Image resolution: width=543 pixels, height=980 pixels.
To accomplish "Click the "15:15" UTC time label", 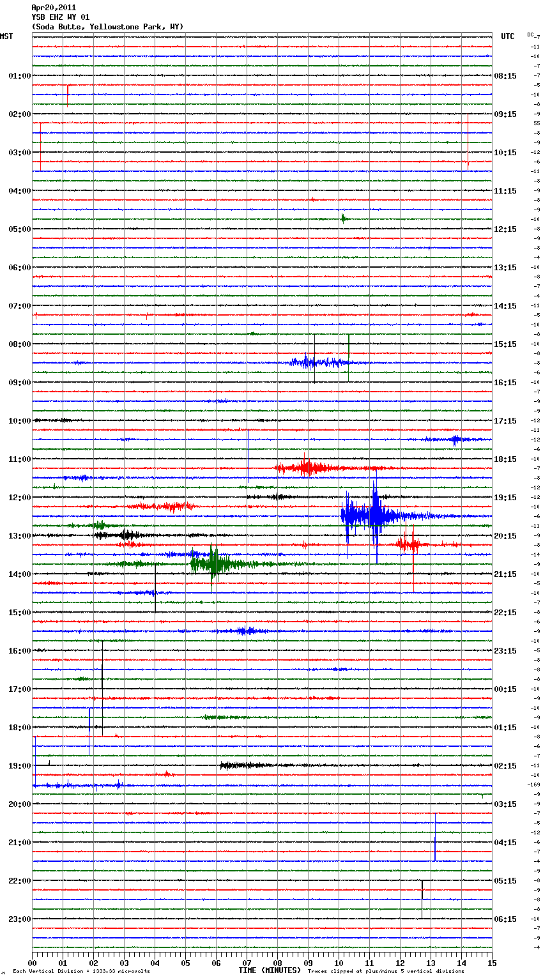I will tap(505, 344).
